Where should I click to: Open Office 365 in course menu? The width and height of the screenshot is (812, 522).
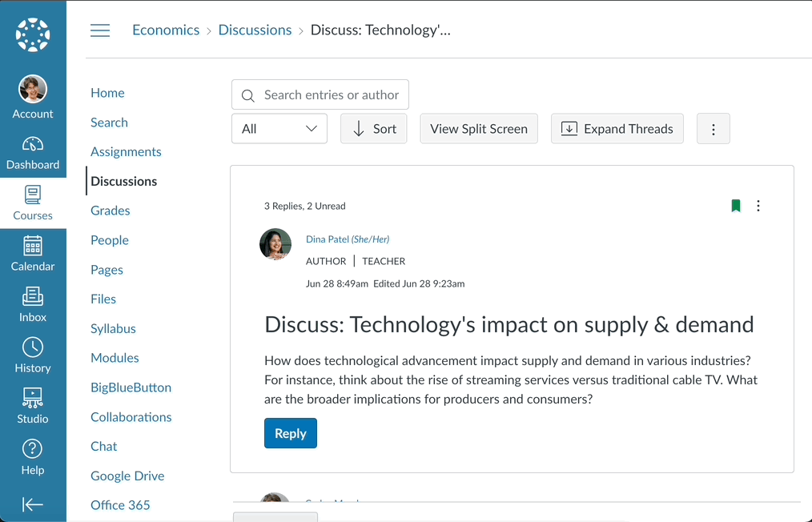click(x=120, y=505)
